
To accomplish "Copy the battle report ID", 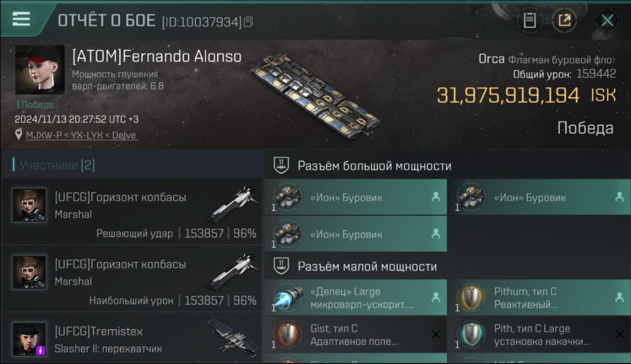I will click(x=249, y=22).
